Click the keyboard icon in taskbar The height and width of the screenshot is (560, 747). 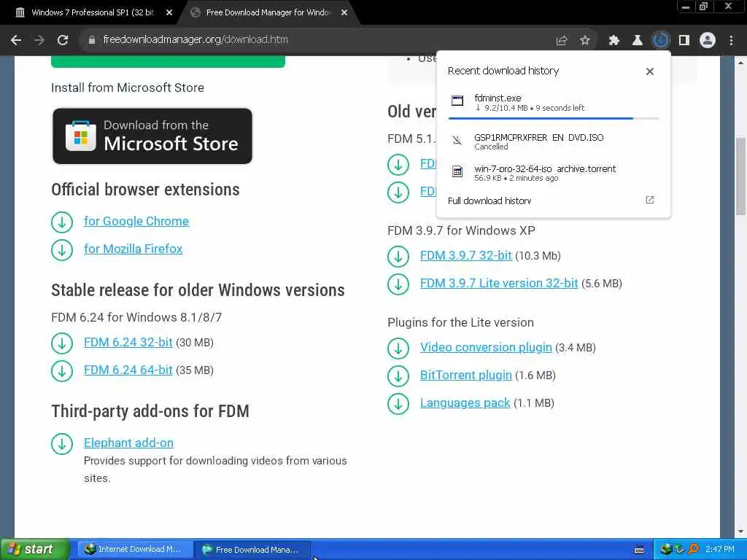tap(639, 550)
